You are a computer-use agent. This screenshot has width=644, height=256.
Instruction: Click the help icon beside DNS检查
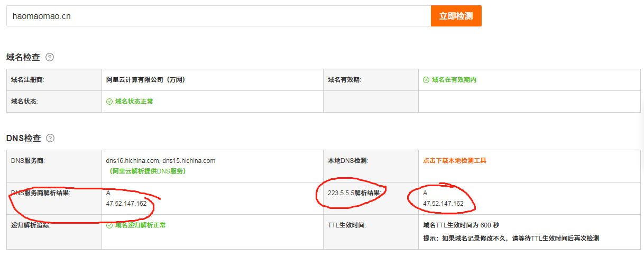point(50,138)
